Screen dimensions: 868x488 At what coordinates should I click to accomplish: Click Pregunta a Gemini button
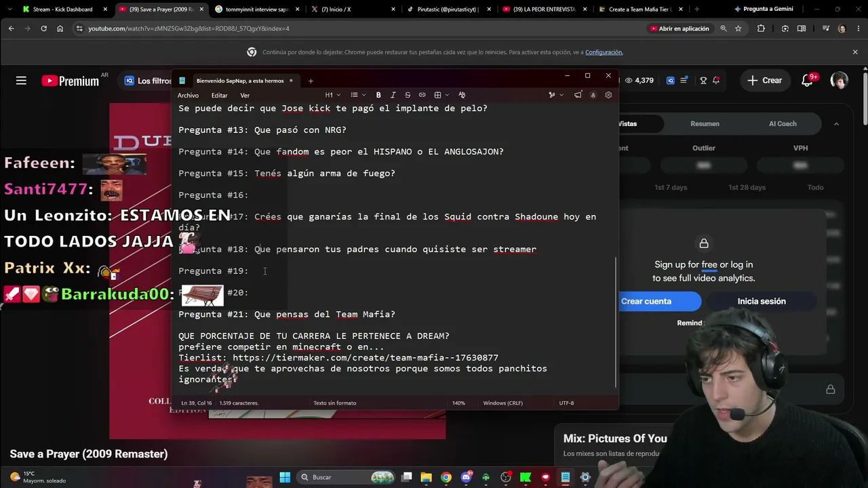pyautogui.click(x=762, y=9)
